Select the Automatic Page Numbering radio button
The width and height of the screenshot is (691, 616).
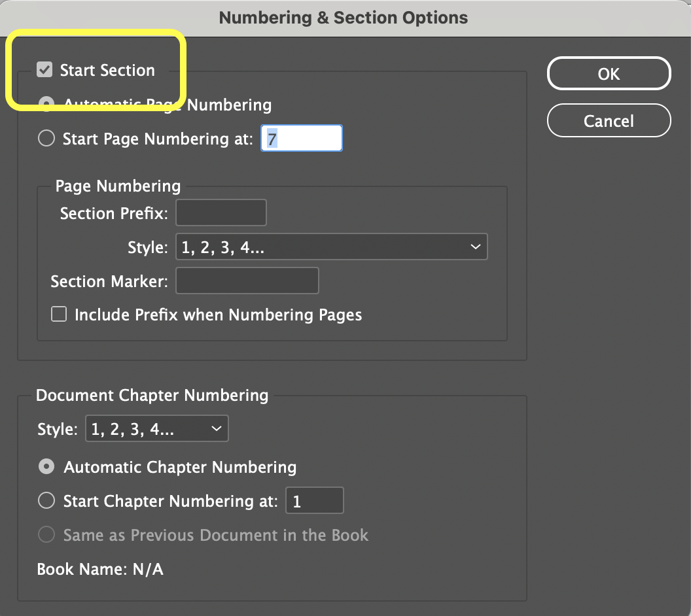pyautogui.click(x=46, y=105)
